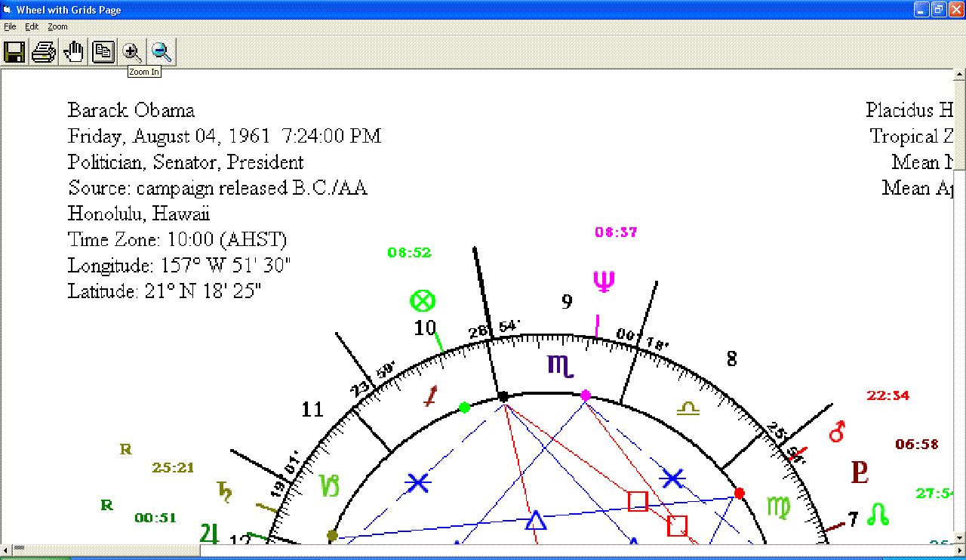Screen dimensions: 966x560
Task: Restore down the window size
Action: click(938, 10)
